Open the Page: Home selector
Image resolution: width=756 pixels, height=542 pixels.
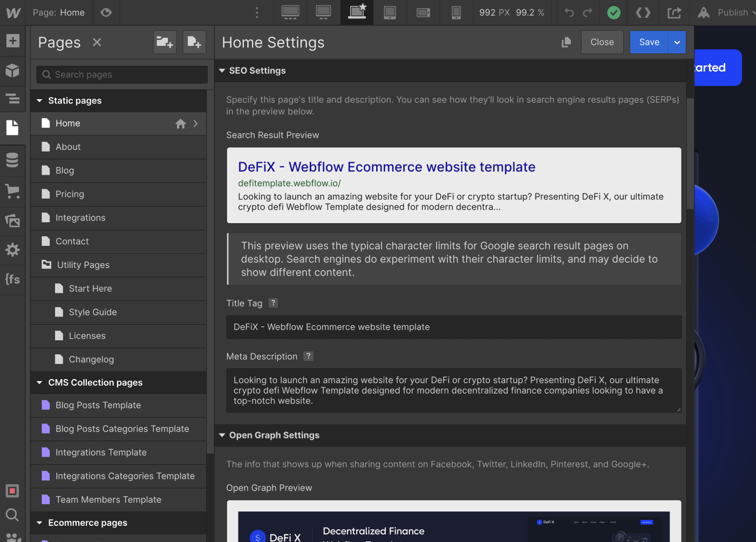pos(59,12)
